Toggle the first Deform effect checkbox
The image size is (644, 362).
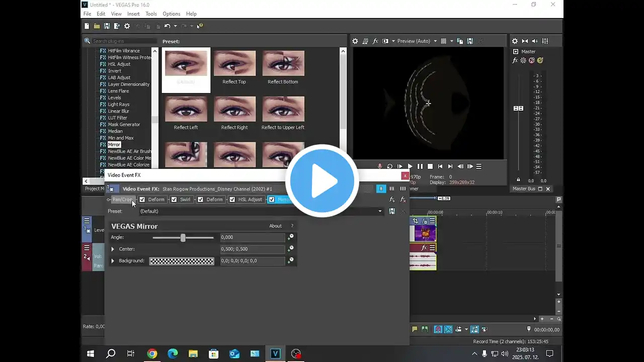tap(142, 200)
